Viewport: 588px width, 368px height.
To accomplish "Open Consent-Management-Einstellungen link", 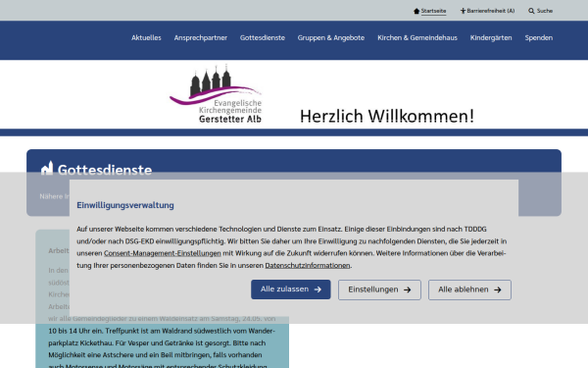I will pos(163,253).
